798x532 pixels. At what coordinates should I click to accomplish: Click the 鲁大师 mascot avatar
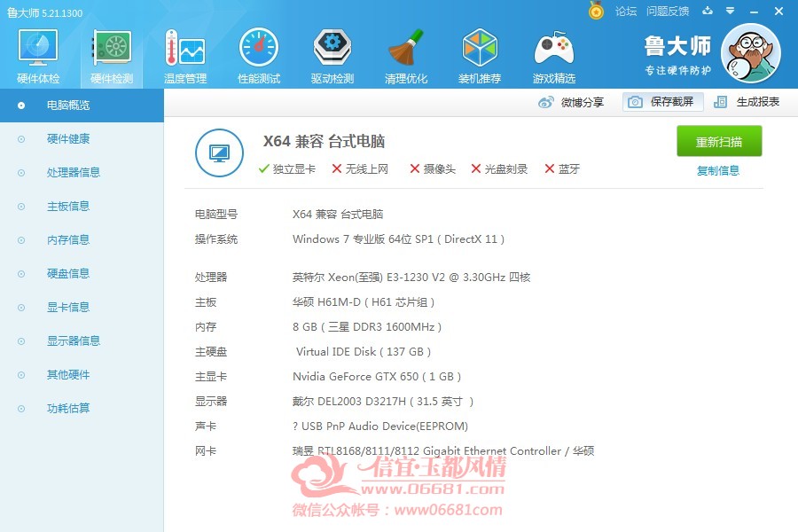tap(751, 53)
